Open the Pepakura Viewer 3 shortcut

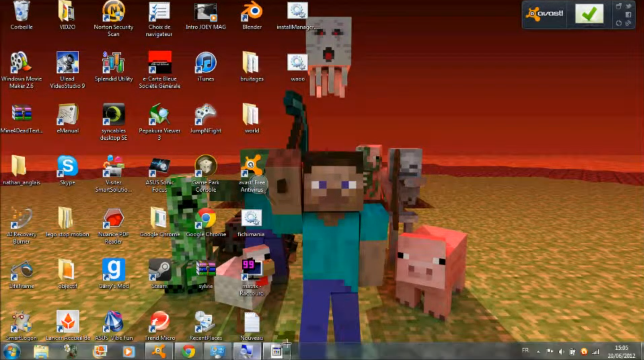(x=160, y=115)
